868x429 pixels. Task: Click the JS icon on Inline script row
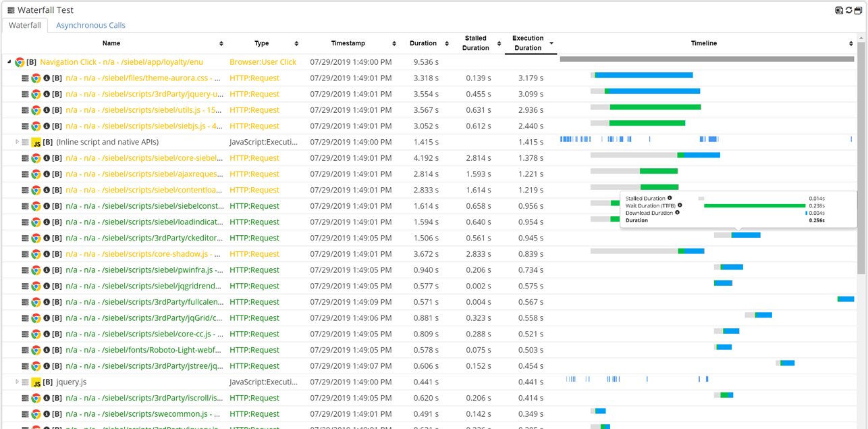click(36, 143)
